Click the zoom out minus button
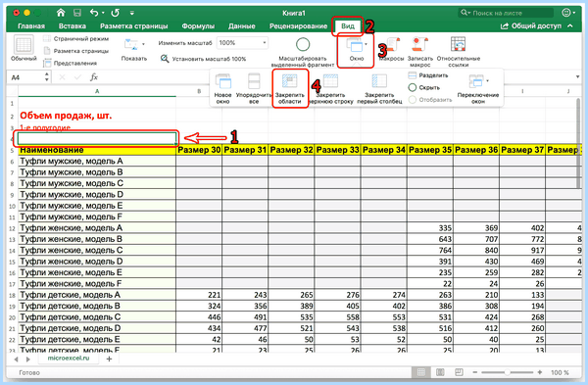This screenshot has width=588, height=385. 475,372
